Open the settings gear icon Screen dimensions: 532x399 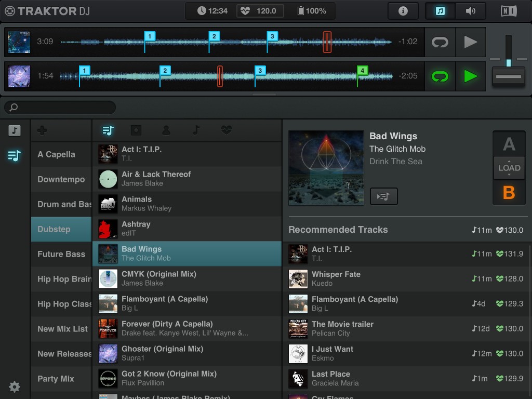(x=15, y=387)
